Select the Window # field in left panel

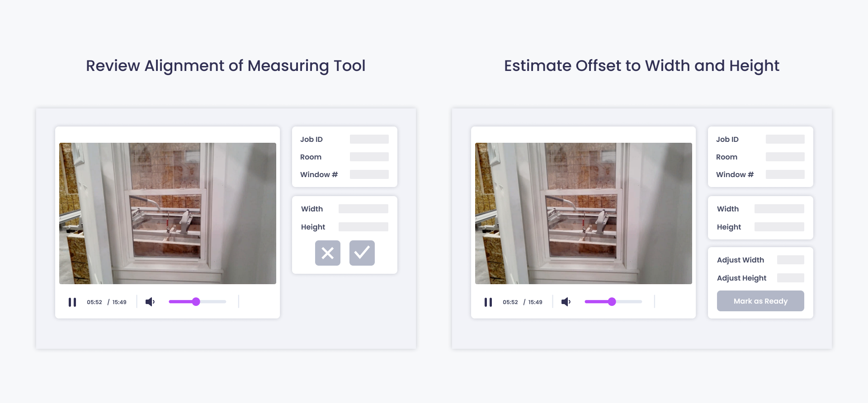(369, 174)
